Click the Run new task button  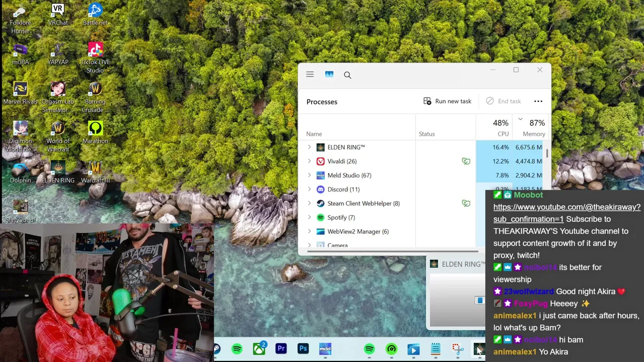[x=447, y=101]
